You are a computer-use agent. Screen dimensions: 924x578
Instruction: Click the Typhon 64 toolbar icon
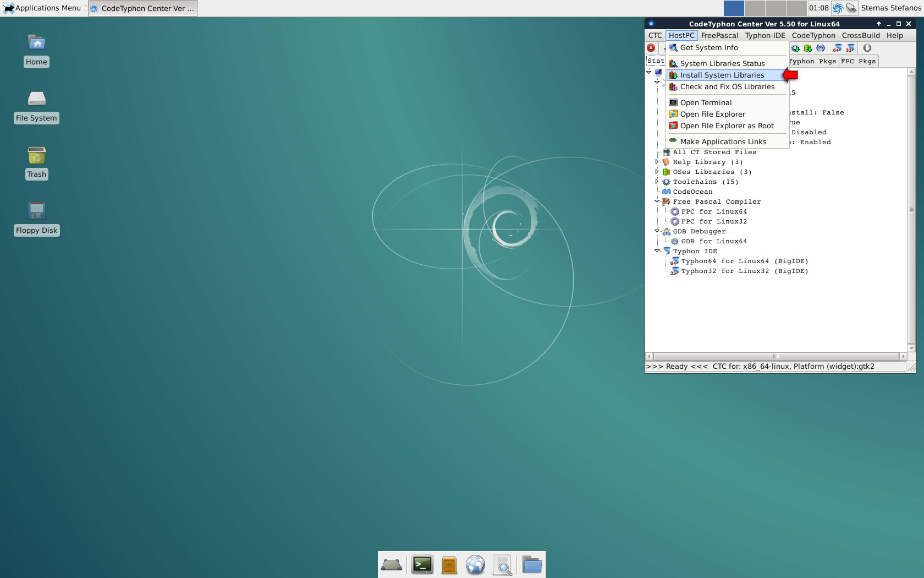click(837, 48)
